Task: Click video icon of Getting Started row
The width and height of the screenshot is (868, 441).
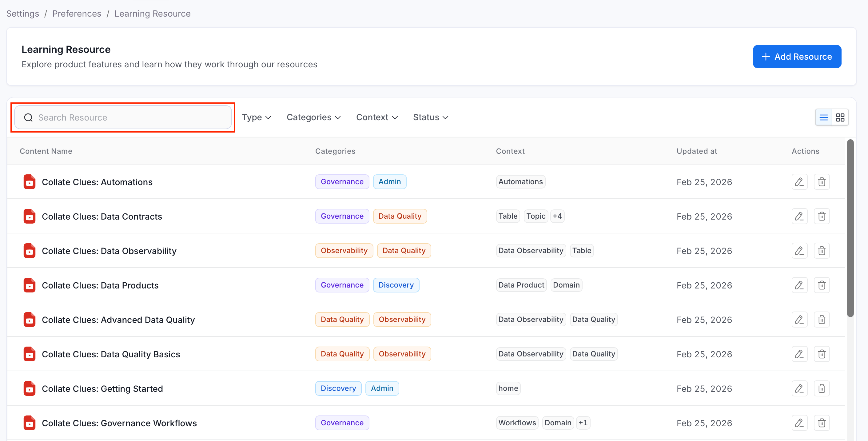Action: [x=29, y=388]
